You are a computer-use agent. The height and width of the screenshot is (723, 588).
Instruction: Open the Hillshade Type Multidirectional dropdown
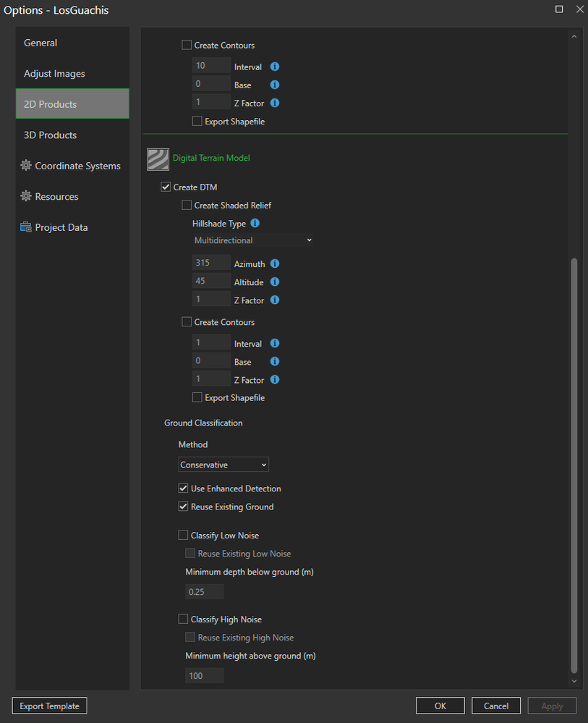[252, 240]
